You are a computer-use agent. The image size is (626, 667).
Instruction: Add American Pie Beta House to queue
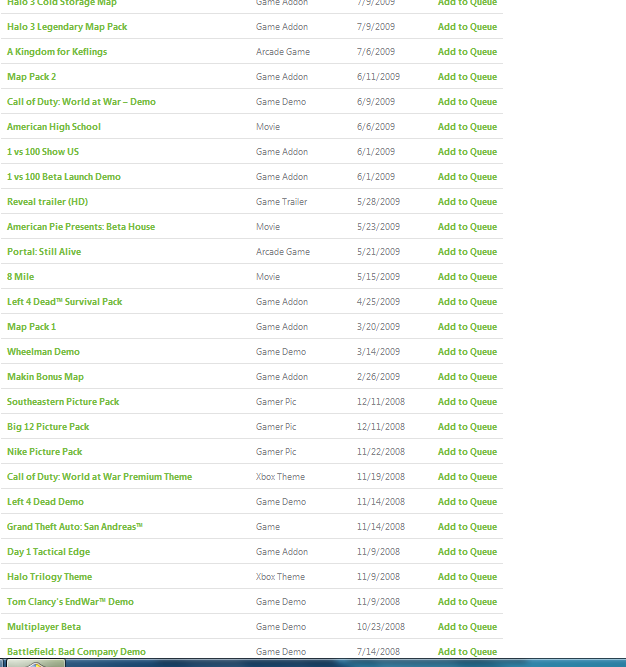[x=467, y=227]
